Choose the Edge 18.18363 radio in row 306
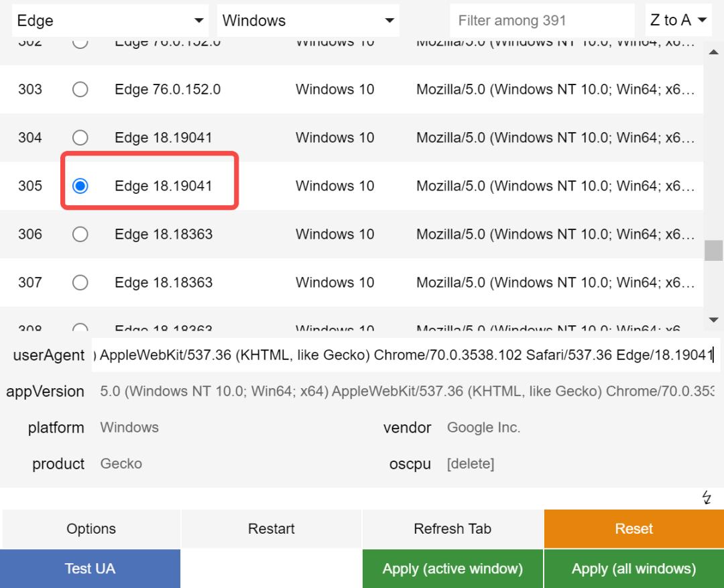Screen dimensions: 724x588 (x=80, y=234)
